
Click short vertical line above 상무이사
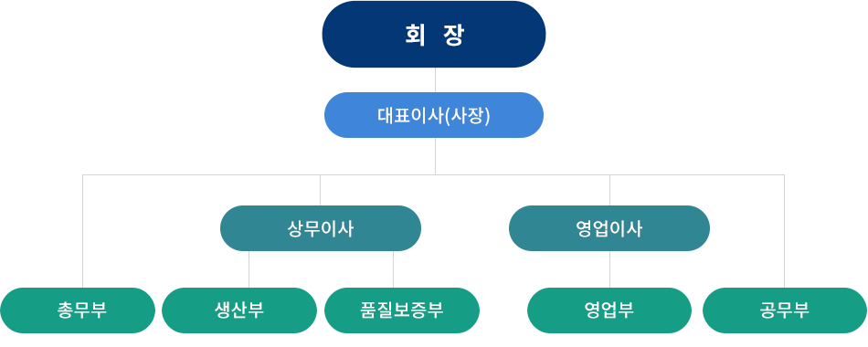click(321, 190)
